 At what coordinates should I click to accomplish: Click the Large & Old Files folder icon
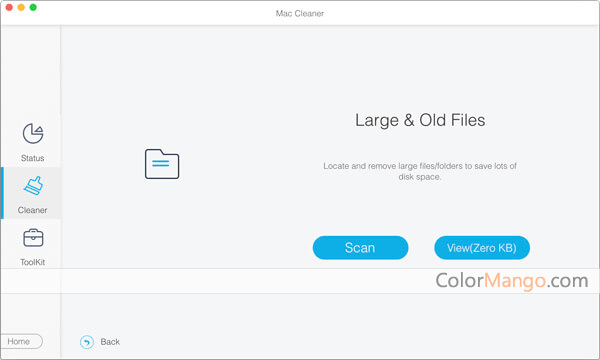(x=162, y=164)
